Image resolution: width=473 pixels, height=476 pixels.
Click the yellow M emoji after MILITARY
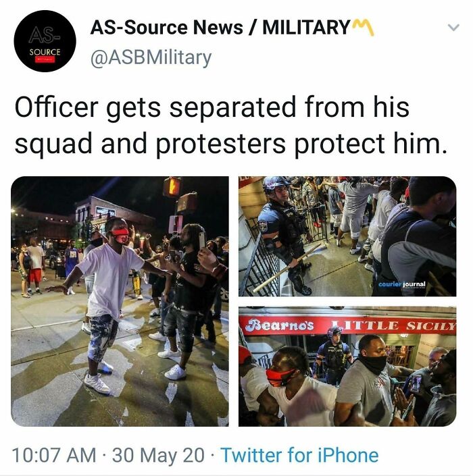[363, 27]
